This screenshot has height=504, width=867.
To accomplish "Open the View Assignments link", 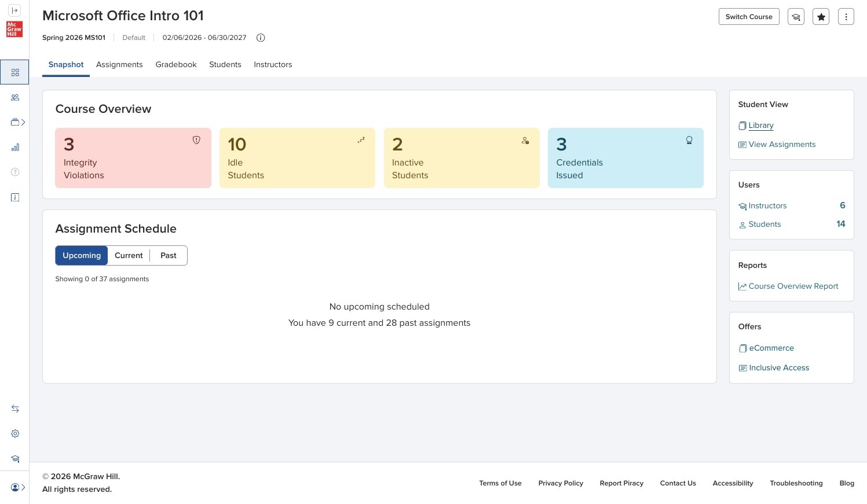I will point(782,145).
